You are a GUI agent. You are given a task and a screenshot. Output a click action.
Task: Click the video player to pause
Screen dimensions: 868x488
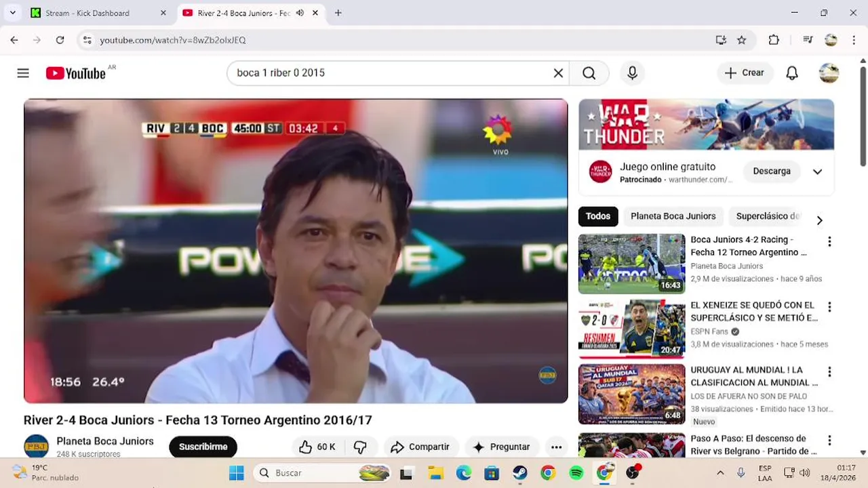coord(296,251)
